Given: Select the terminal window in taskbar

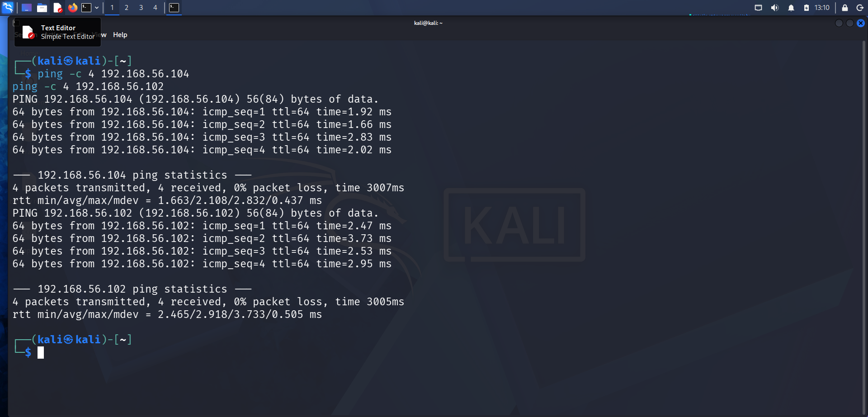Looking at the screenshot, I should pos(174,8).
